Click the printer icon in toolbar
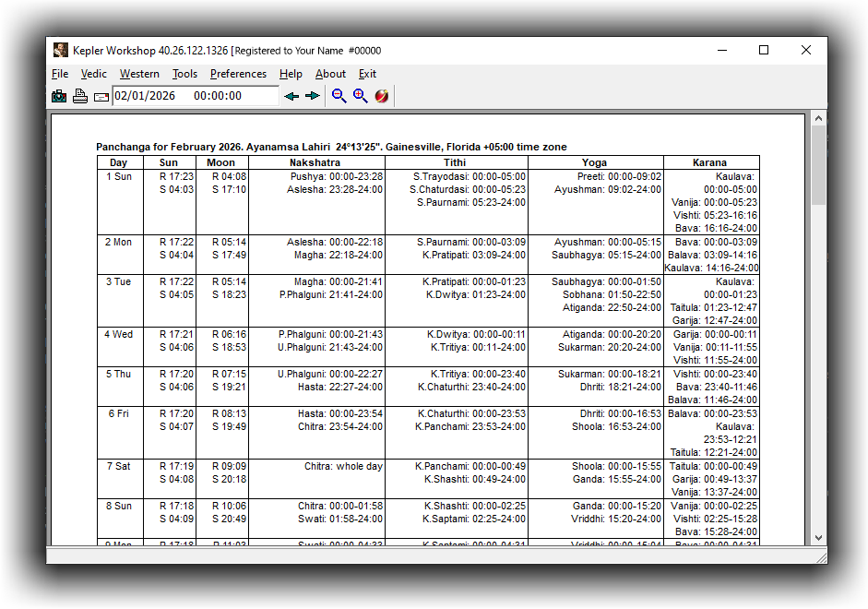Screen dimensions: 868x609 click(80, 96)
